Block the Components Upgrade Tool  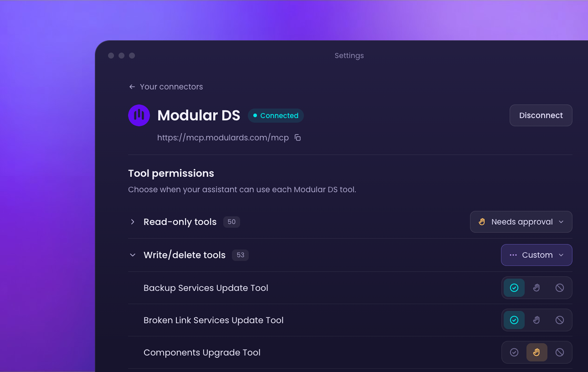(x=559, y=352)
